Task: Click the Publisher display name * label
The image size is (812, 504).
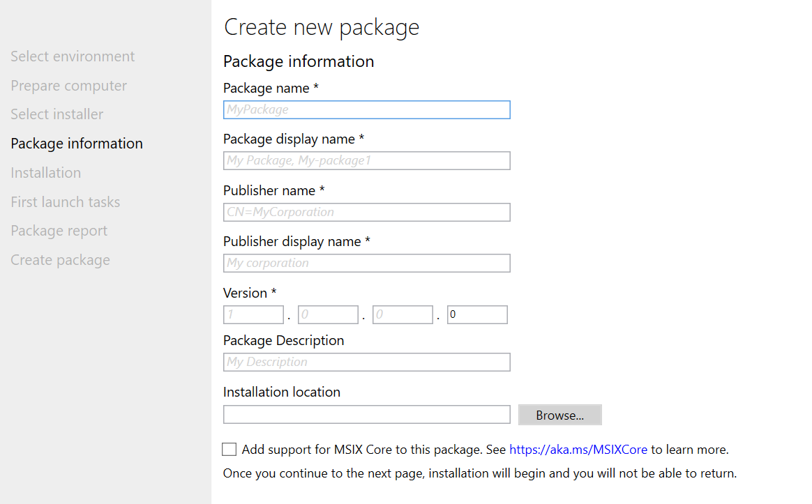Action: tap(296, 242)
